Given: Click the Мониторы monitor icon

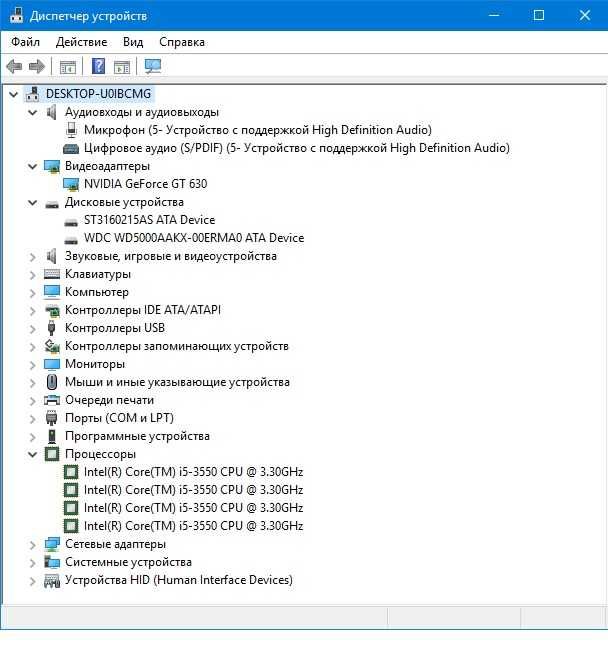Looking at the screenshot, I should pyautogui.click(x=52, y=364).
